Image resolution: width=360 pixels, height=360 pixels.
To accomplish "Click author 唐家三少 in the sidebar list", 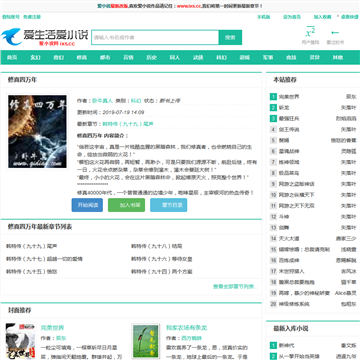I will tap(346, 238).
